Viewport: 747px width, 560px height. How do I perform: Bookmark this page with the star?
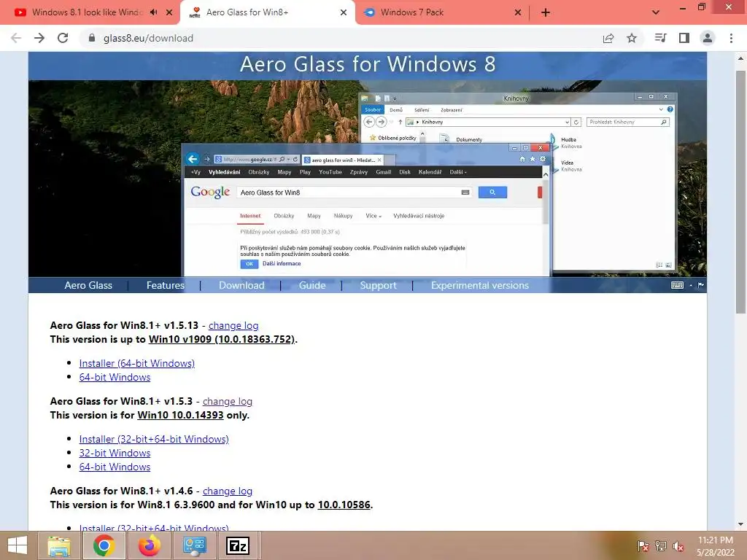(632, 38)
